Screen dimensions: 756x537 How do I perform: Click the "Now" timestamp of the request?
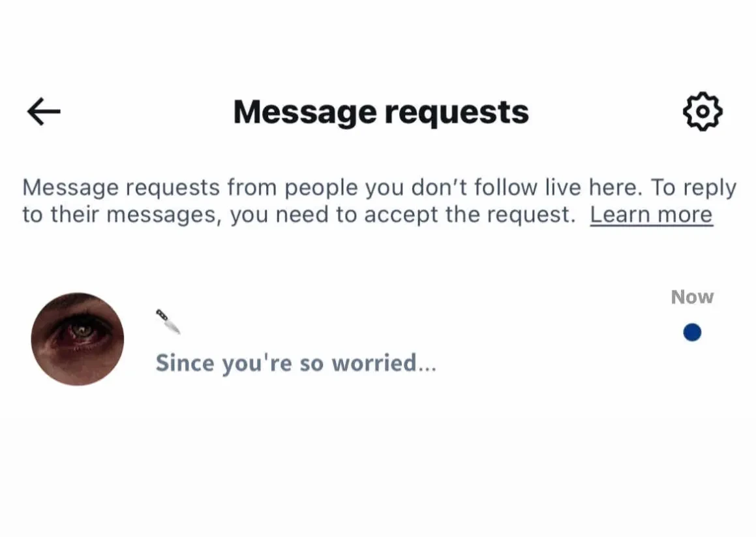692,297
